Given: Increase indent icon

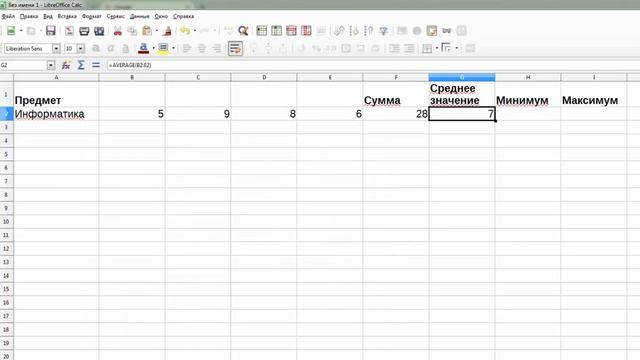Looking at the screenshot, I should tap(394, 48).
